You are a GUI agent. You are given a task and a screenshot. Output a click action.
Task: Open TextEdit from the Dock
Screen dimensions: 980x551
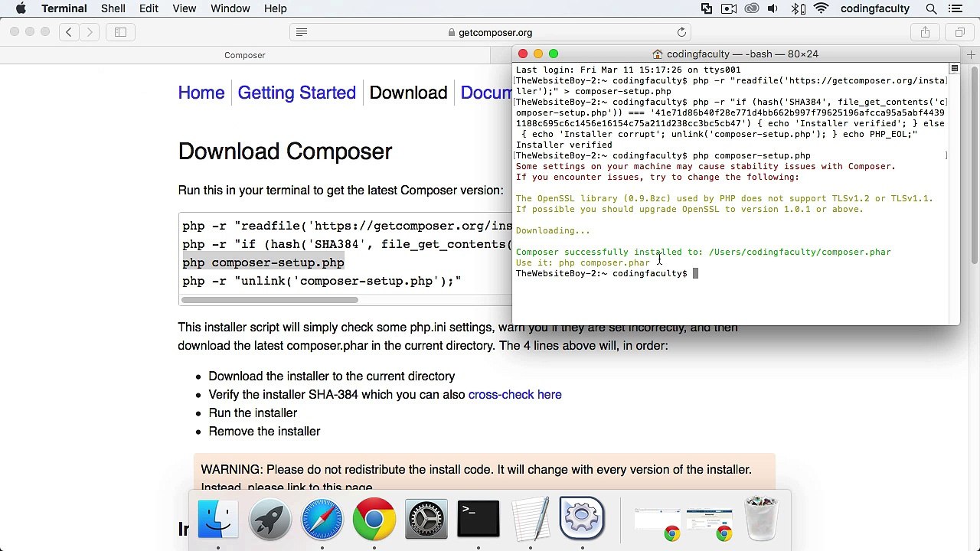point(531,520)
